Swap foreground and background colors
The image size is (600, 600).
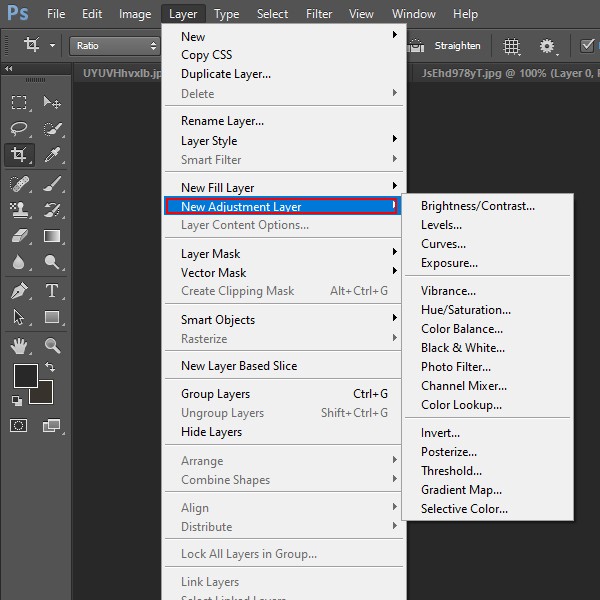50,367
